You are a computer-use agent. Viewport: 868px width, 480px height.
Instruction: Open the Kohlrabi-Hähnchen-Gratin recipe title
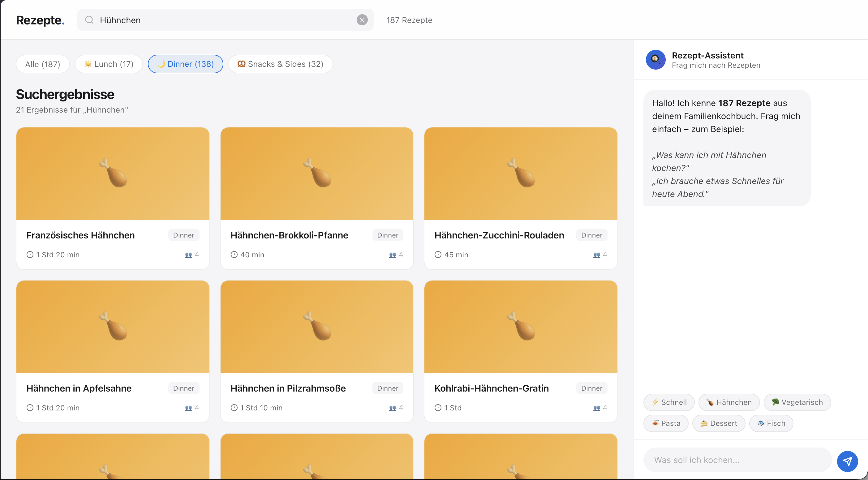tap(492, 388)
